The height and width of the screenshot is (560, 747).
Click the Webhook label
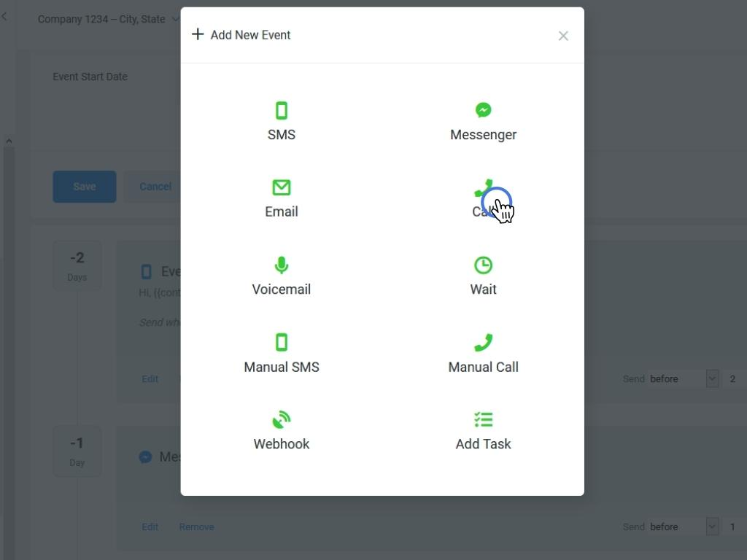[x=282, y=444]
